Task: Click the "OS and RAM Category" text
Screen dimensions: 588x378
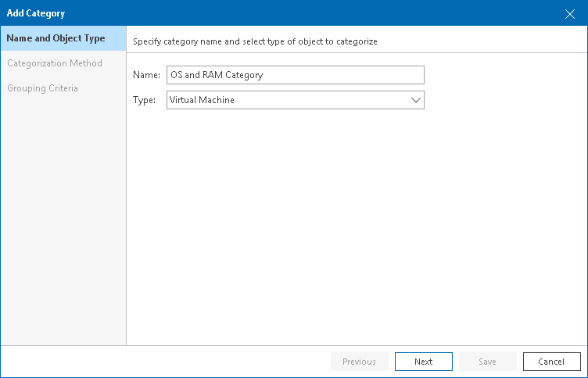Action: (217, 75)
